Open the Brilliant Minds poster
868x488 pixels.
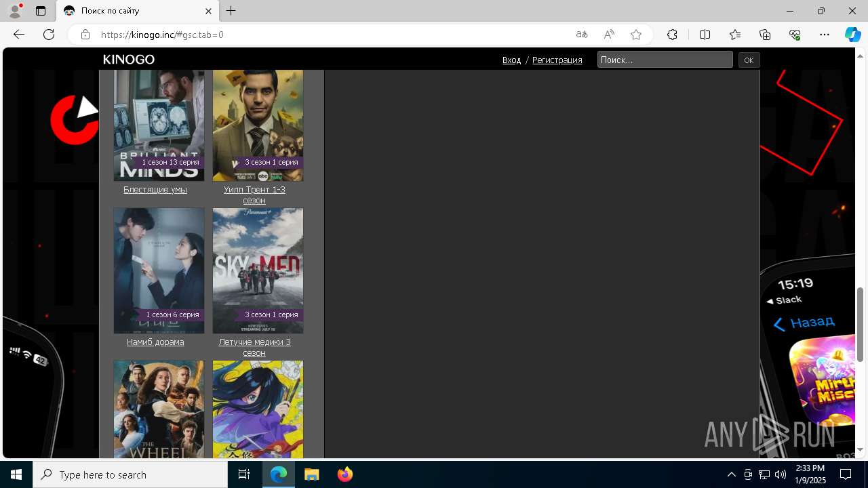pos(159,125)
